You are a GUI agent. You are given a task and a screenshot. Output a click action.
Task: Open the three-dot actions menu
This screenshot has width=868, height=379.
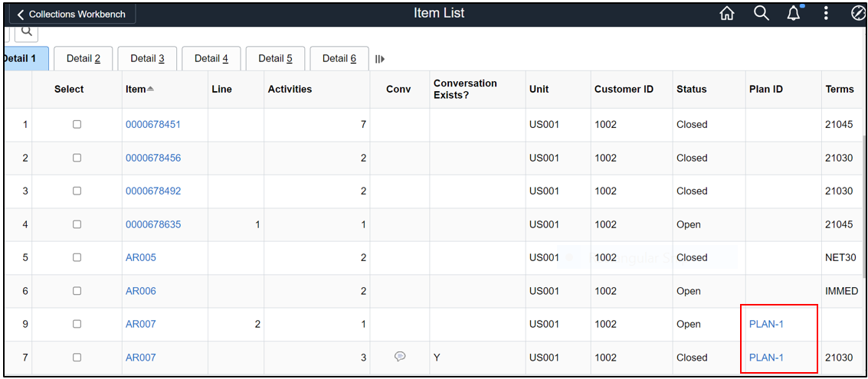[826, 14]
